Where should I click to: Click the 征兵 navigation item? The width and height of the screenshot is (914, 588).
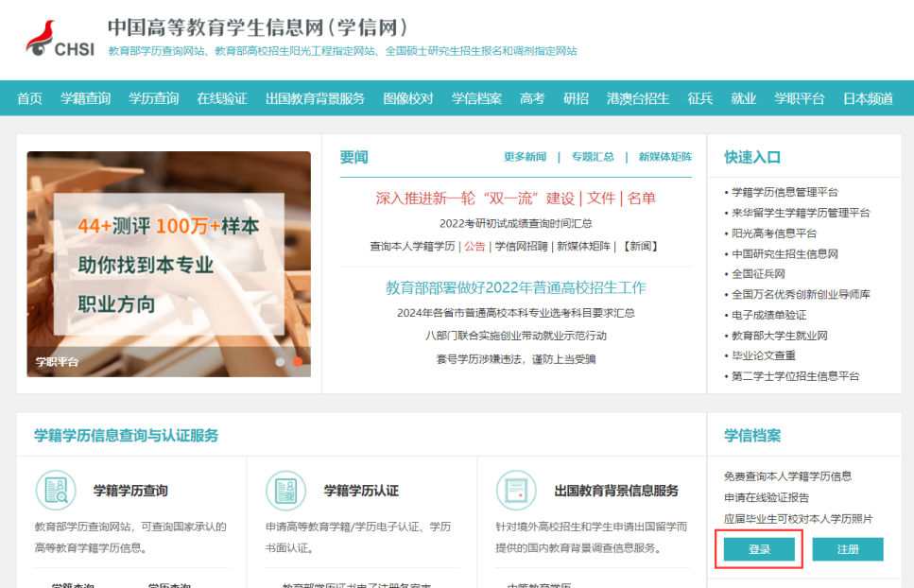(700, 98)
